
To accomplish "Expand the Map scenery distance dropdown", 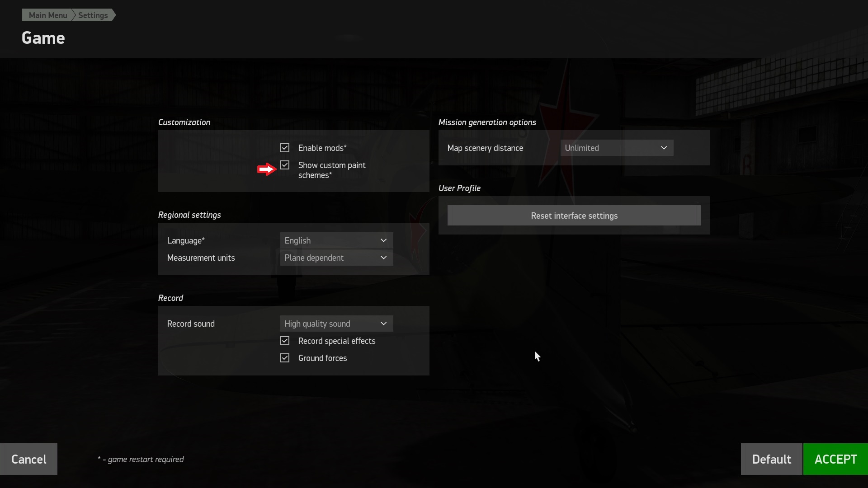I will pos(617,148).
